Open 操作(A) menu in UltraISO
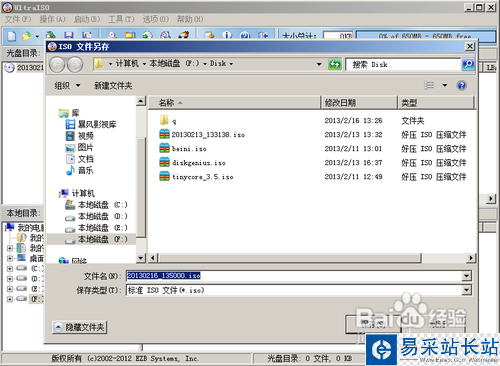500x366 pixels. point(52,19)
